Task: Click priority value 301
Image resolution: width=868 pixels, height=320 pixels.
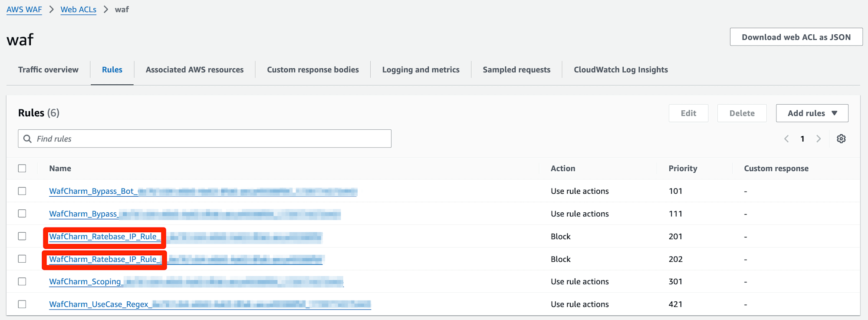Action: [675, 282]
